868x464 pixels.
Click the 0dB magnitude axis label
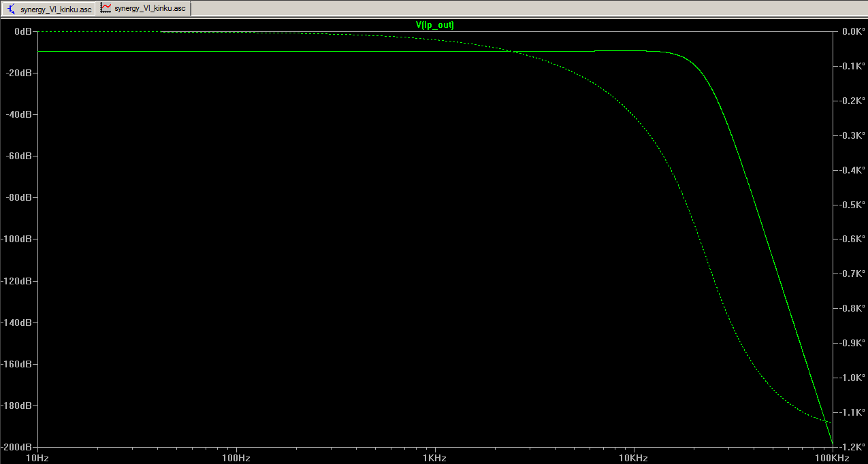[24, 31]
